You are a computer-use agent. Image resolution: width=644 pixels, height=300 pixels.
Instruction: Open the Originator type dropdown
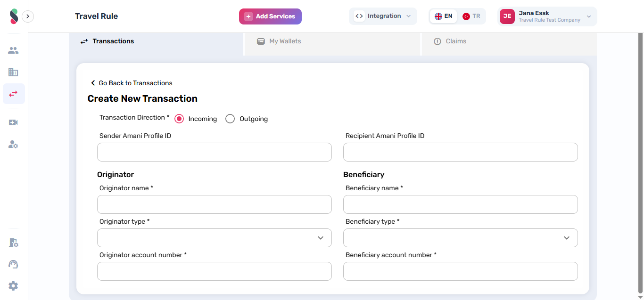pos(215,238)
